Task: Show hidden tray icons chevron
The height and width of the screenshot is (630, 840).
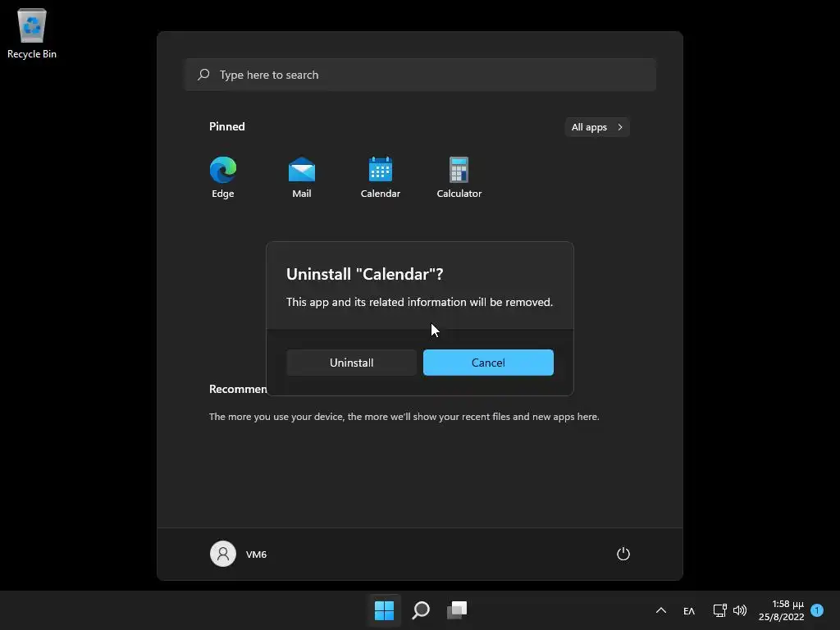Action: [x=661, y=610]
